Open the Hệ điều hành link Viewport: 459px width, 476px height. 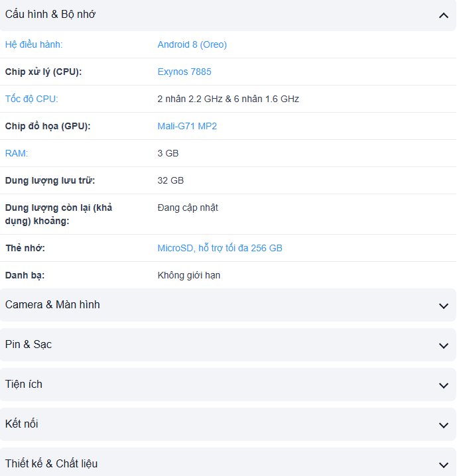point(33,44)
